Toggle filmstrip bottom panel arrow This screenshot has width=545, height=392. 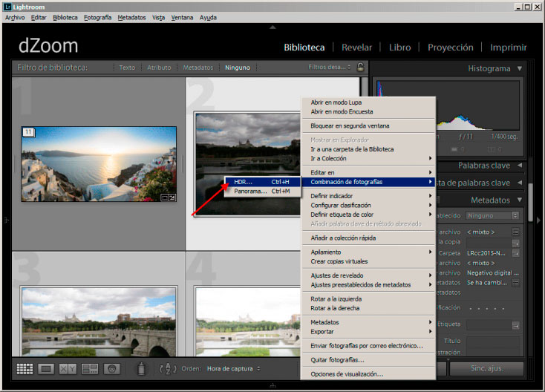[x=272, y=385]
